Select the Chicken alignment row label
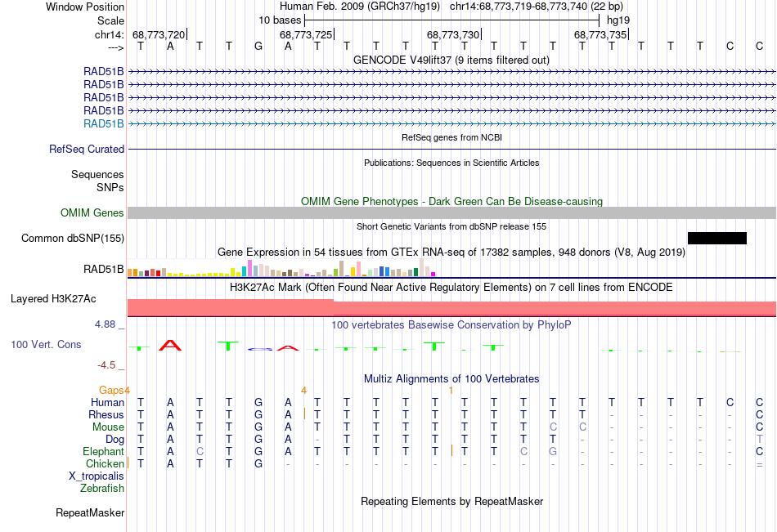777x532 pixels. tap(105, 463)
